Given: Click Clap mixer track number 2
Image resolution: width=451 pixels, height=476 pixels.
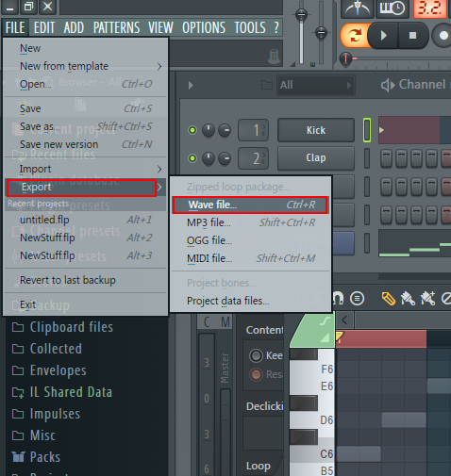Looking at the screenshot, I should 254,158.
